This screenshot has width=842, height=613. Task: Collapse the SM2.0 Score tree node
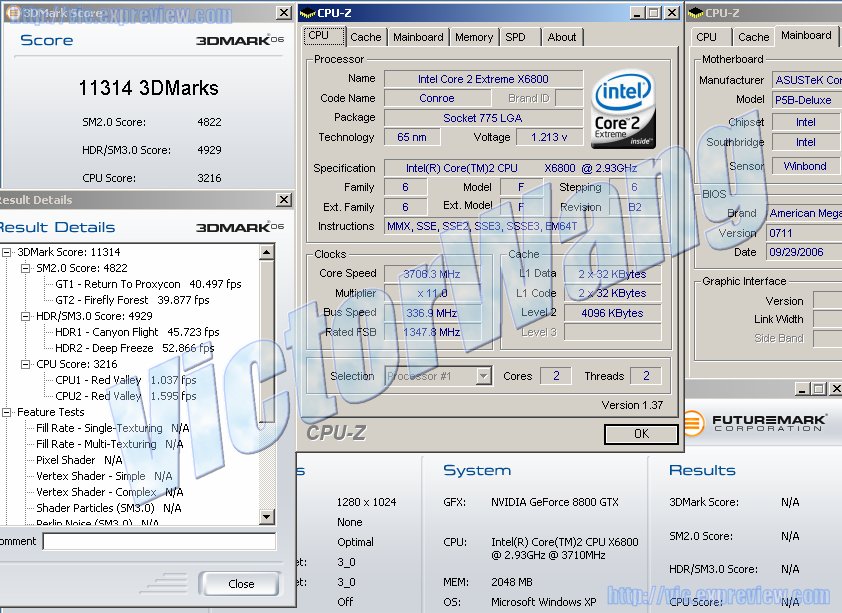click(x=25, y=268)
